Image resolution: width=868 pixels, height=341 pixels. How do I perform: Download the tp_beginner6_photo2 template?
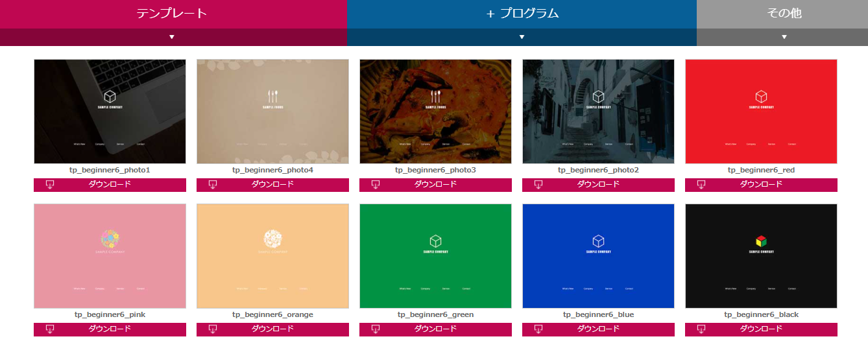(598, 185)
